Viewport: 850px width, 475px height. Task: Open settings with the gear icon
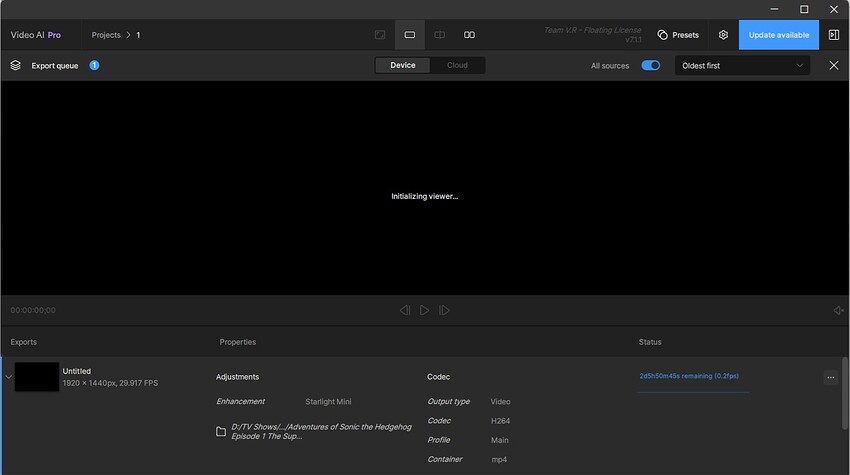click(x=723, y=35)
